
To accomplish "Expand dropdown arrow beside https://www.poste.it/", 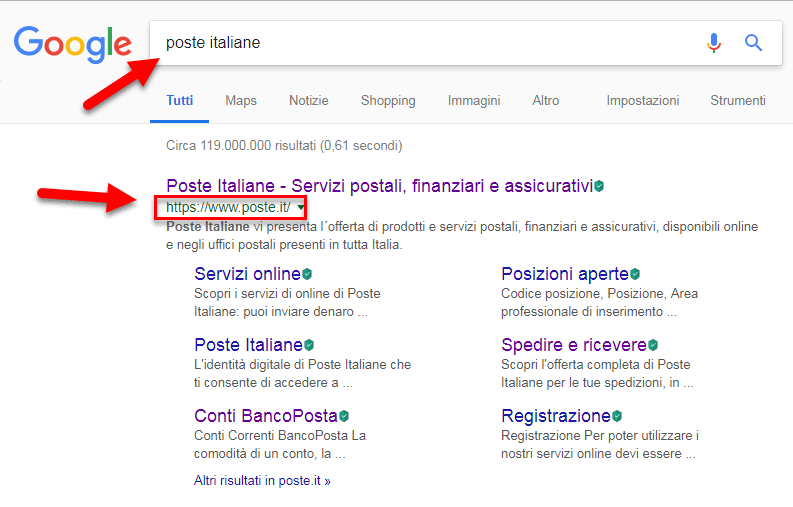I will tap(300, 207).
